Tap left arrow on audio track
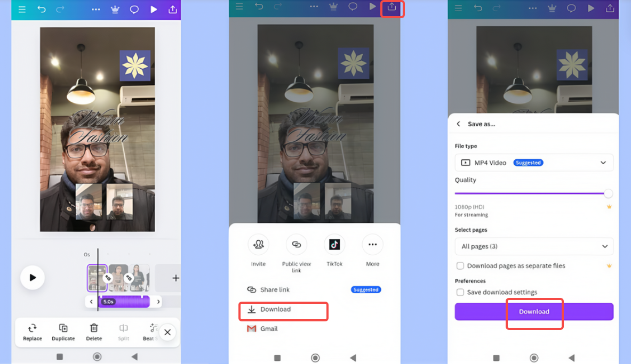Image resolution: width=631 pixels, height=364 pixels. pos(91,302)
